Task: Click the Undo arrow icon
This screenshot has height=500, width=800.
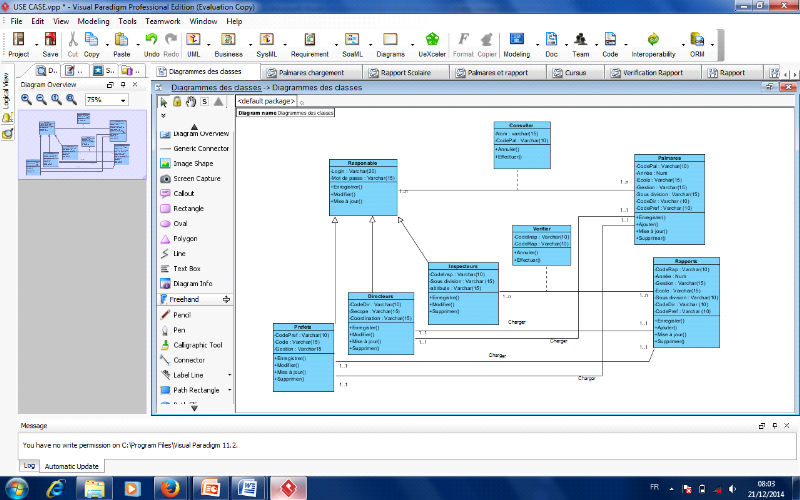Action: click(151, 41)
